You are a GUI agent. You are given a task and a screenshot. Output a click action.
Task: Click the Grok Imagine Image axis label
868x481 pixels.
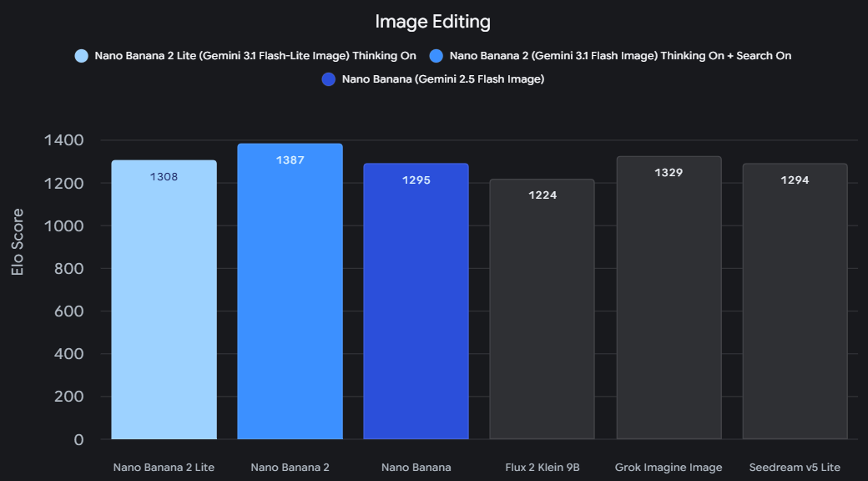point(669,467)
